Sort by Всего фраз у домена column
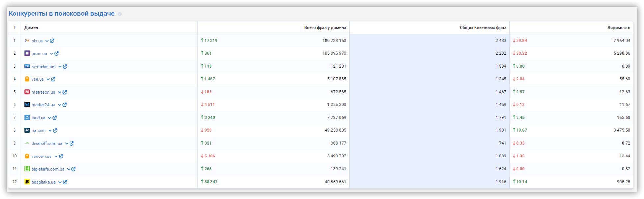The width and height of the screenshot is (644, 199). pyautogui.click(x=325, y=28)
